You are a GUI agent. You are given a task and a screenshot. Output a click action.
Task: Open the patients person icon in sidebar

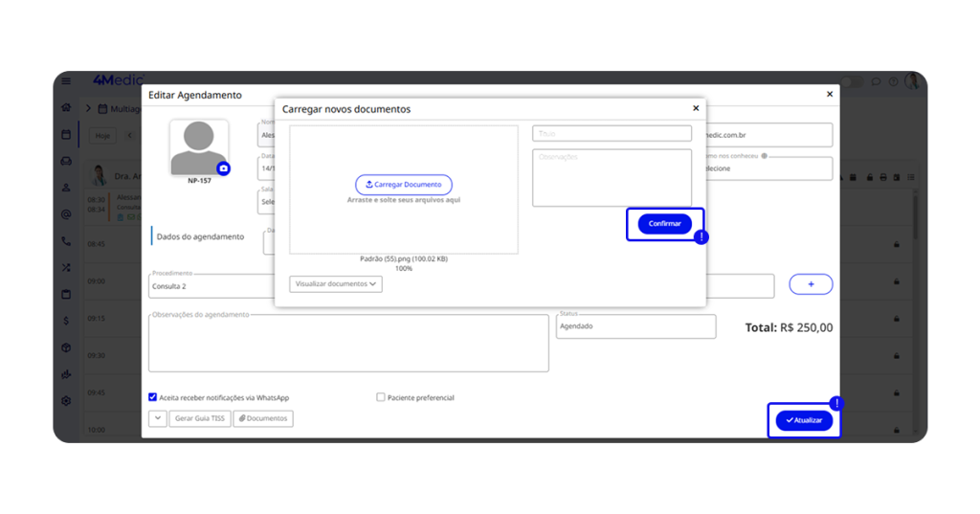[66, 188]
